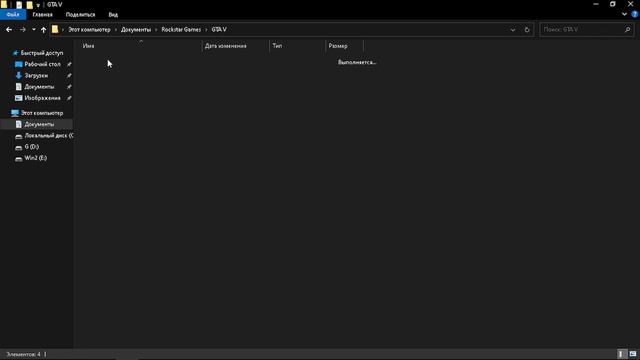Go back with the left arrow
The width and height of the screenshot is (640, 360).
point(9,29)
